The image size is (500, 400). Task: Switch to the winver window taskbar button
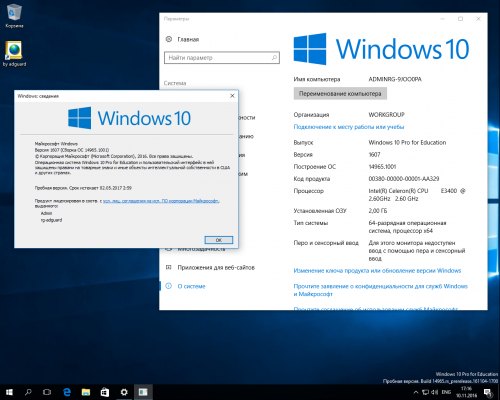[143, 392]
